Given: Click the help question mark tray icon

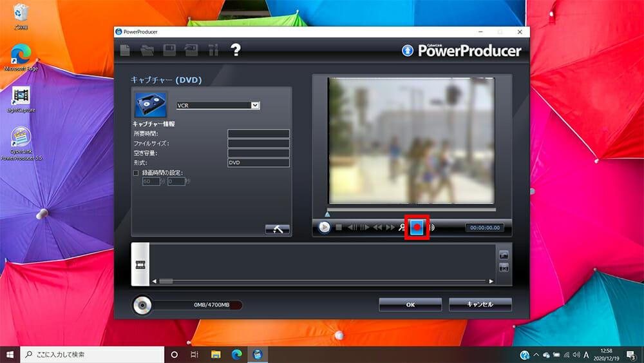Looking at the screenshot, I should [x=524, y=355].
